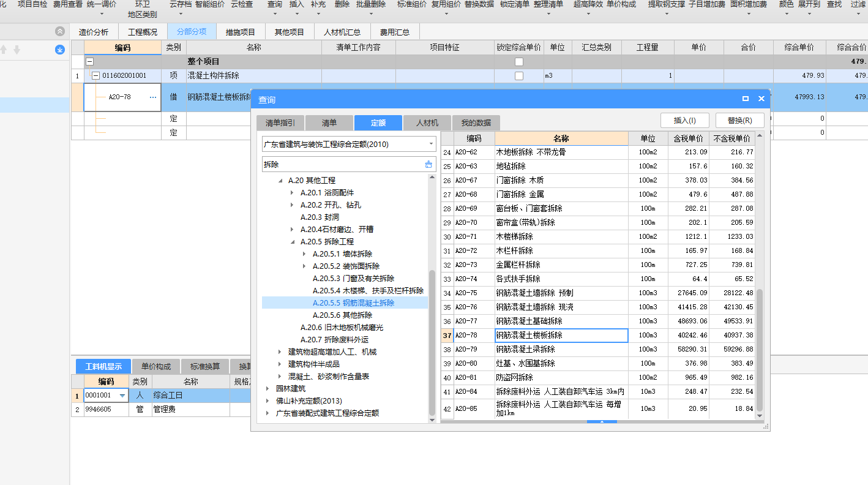Viewport: 868px width, 485px height.
Task: Expand the A.20.2 开孔、钻孔 node
Action: tap(293, 205)
